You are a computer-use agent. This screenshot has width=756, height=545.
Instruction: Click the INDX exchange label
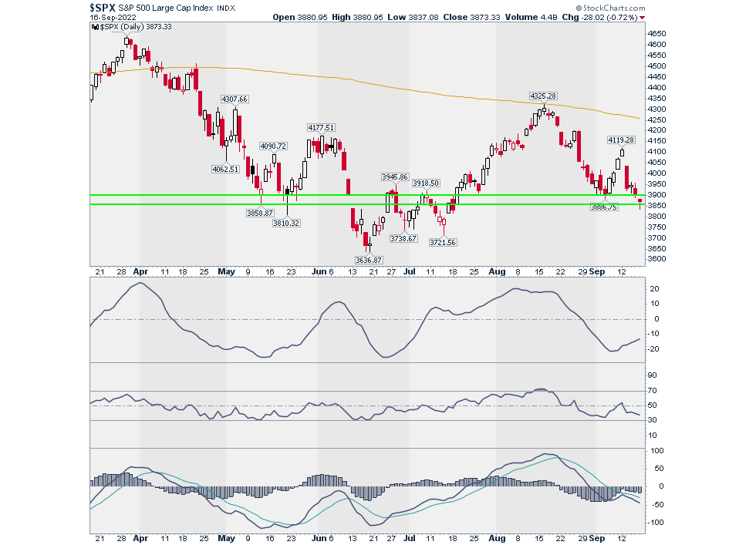click(226, 8)
